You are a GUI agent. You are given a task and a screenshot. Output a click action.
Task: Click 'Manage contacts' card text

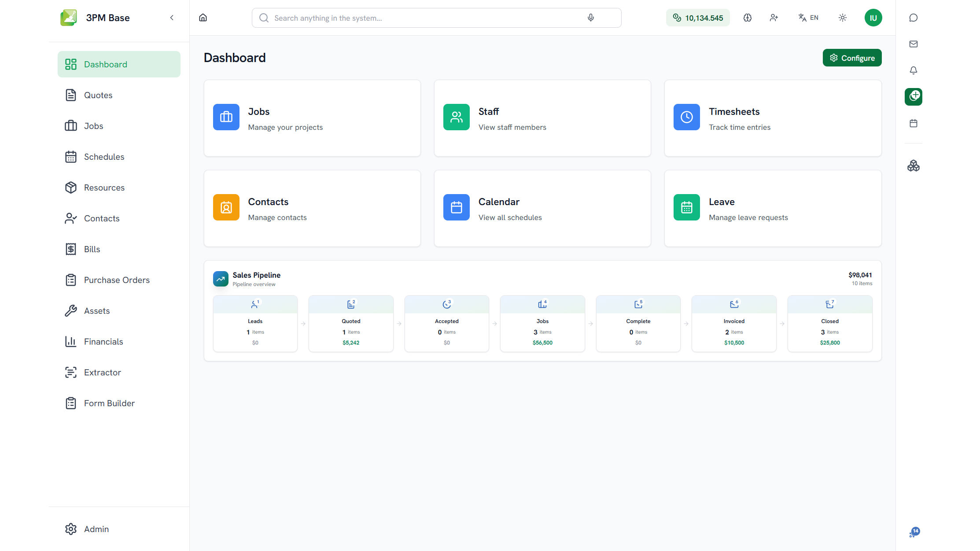(x=277, y=217)
